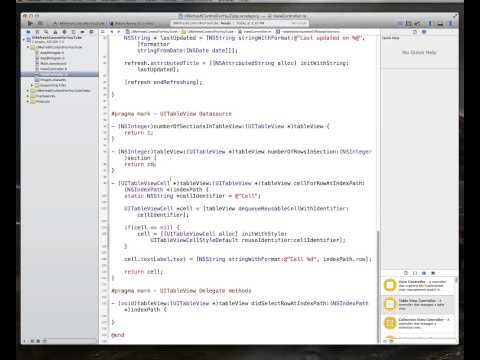Select the Version editor button
480x360 pixels.
point(417,23)
